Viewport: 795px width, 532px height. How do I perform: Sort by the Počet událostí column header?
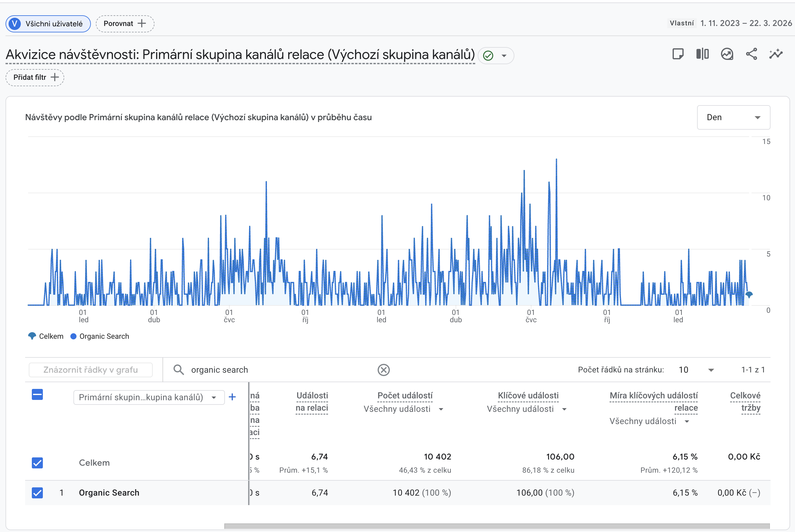click(405, 396)
